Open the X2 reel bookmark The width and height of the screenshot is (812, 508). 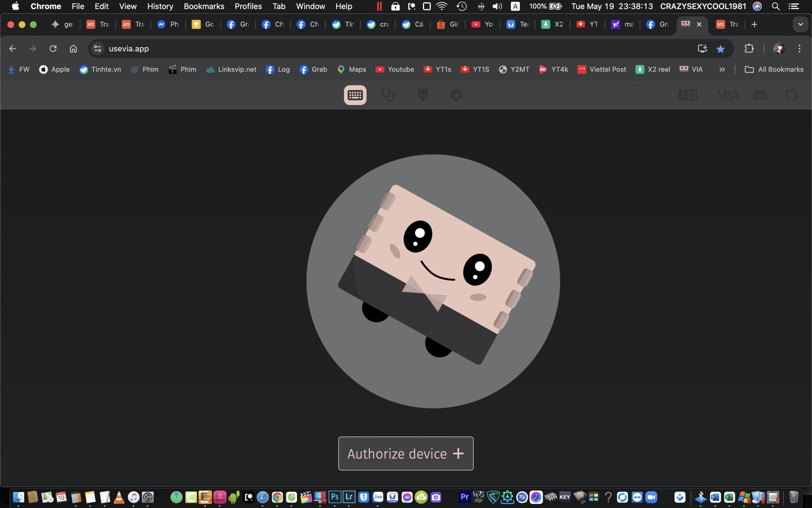(x=653, y=69)
